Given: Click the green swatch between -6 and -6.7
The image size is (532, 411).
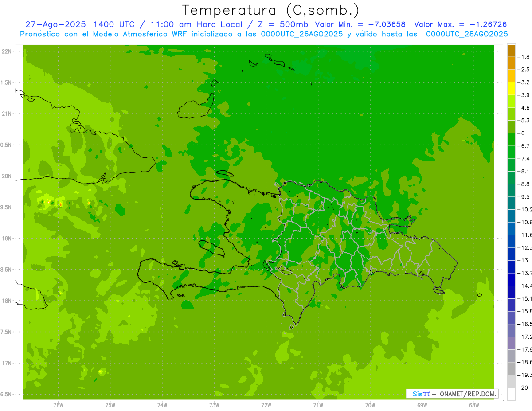Looking at the screenshot, I should 511,140.
